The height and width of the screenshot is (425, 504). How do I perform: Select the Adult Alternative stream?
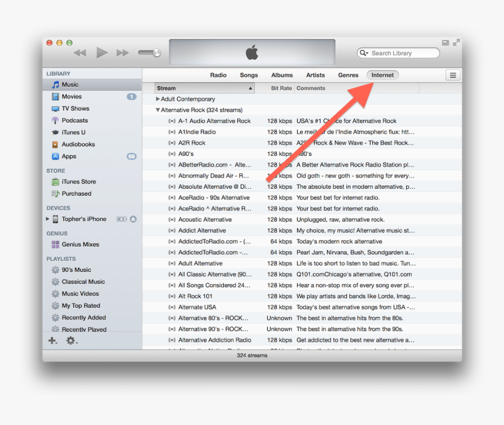pyautogui.click(x=302, y=263)
